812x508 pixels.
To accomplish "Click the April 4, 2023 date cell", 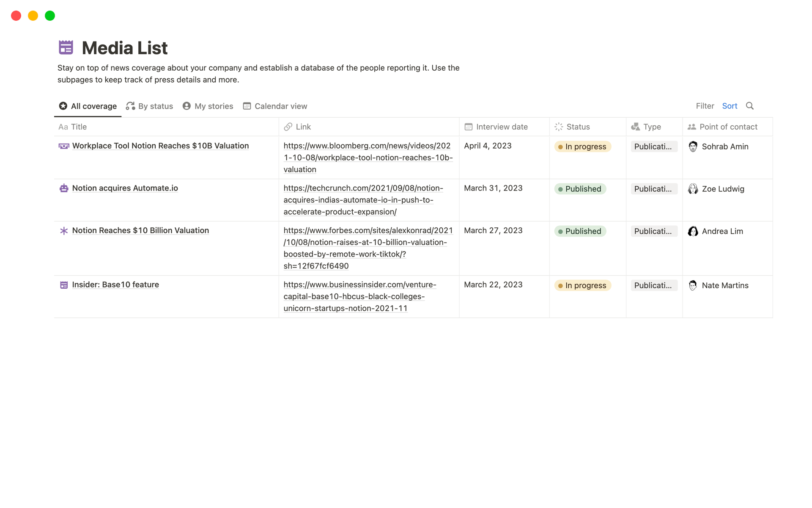I will pyautogui.click(x=488, y=146).
